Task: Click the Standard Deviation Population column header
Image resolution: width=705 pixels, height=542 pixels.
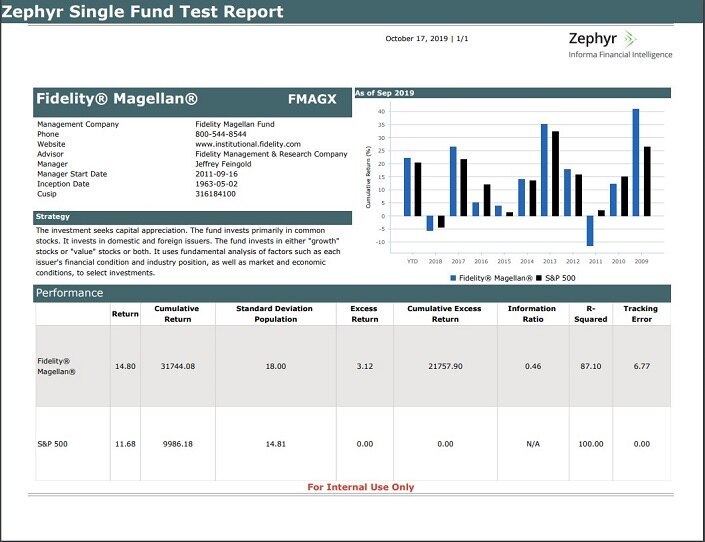Action: (x=275, y=314)
